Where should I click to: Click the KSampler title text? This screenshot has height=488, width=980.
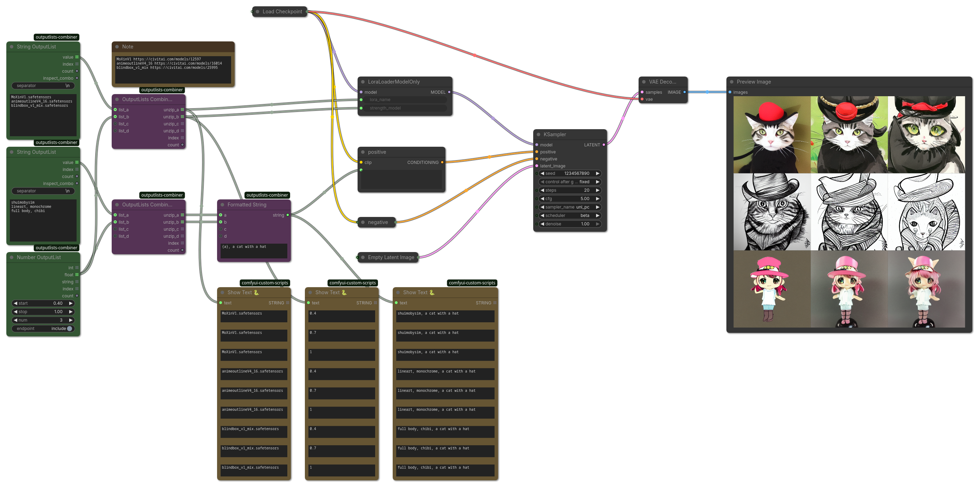tap(555, 135)
